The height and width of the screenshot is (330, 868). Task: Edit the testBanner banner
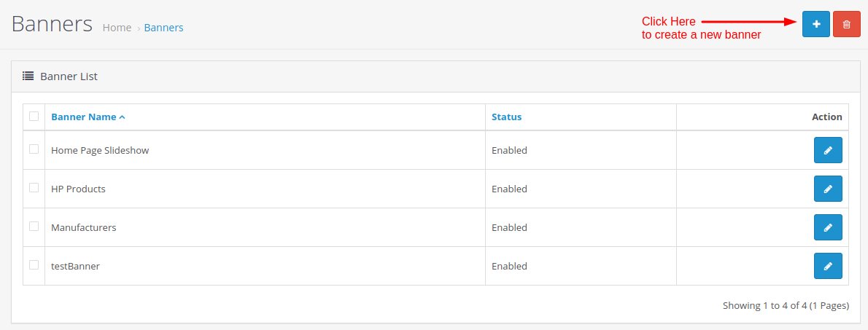[828, 267]
